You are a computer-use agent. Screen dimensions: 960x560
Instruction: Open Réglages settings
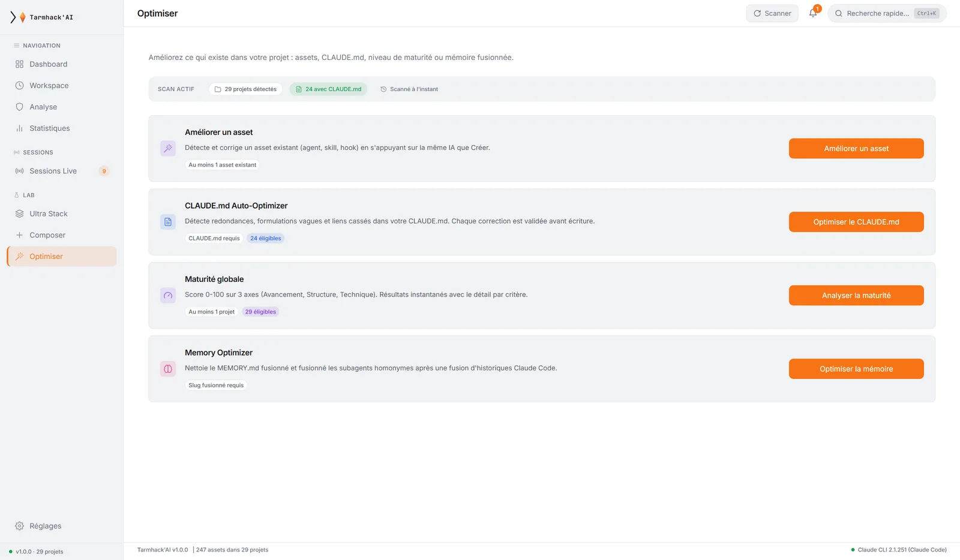click(x=62, y=526)
